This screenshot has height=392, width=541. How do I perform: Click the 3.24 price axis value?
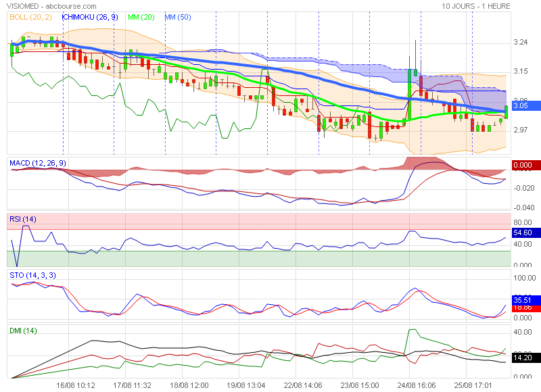point(521,42)
